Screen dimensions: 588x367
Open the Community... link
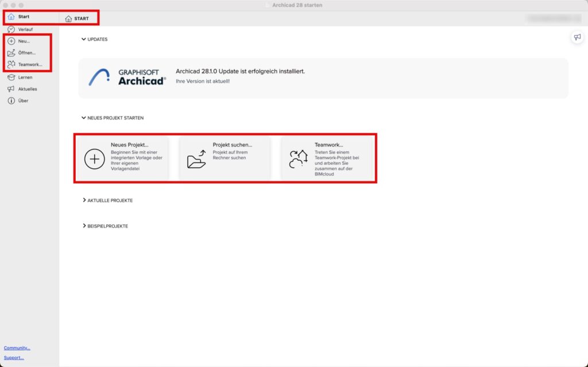coord(17,348)
